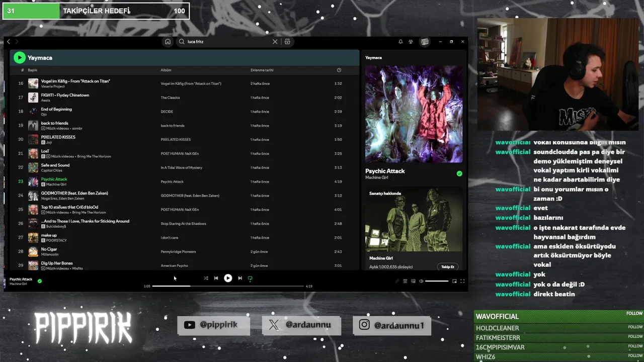Screen dimensions: 644x362
Task: Select track 'Dig Up Her Bones'
Action: click(57, 264)
